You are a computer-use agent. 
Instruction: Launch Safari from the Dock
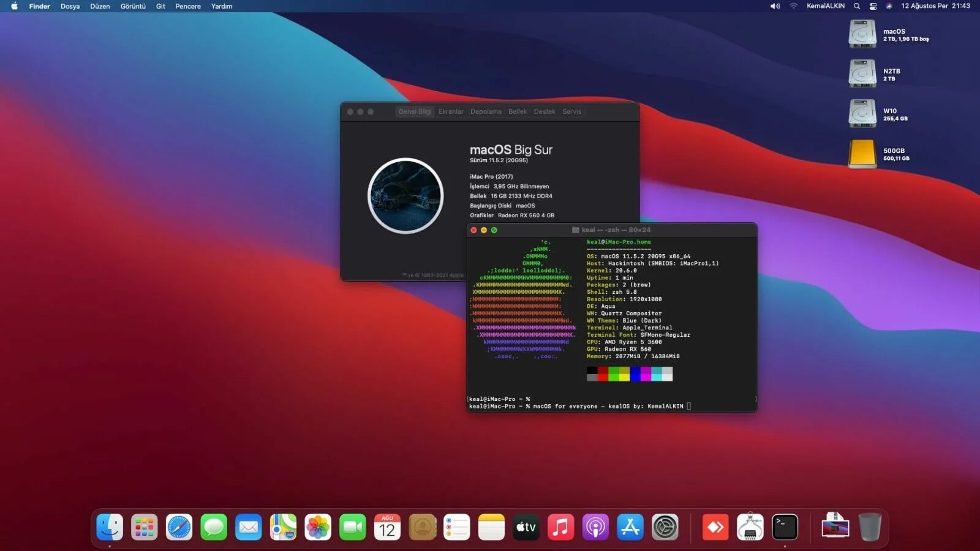click(179, 527)
